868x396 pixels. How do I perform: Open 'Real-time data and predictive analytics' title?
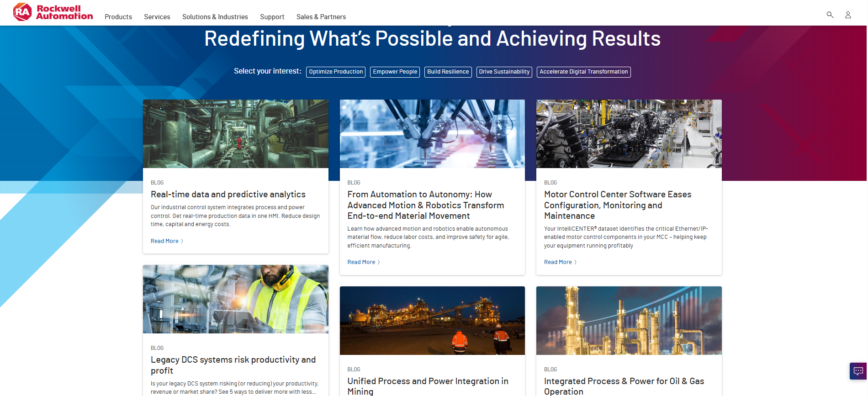pos(228,195)
